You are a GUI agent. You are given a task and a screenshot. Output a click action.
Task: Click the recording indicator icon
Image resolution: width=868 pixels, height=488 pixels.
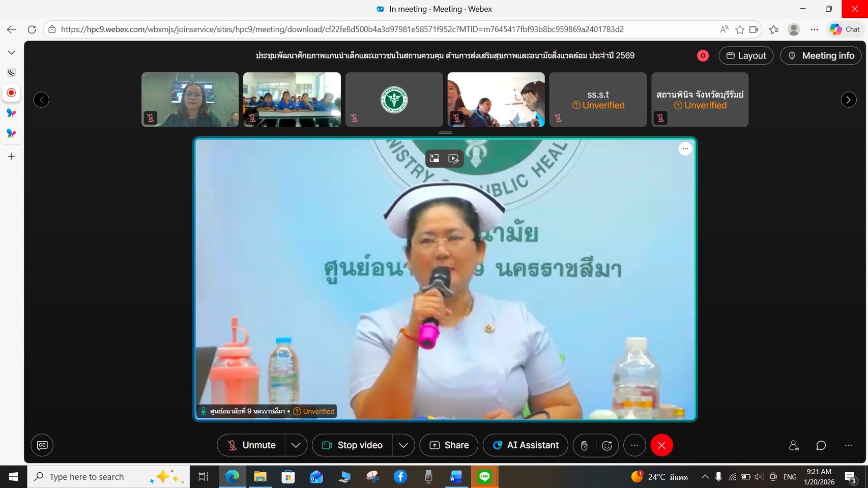pos(703,56)
